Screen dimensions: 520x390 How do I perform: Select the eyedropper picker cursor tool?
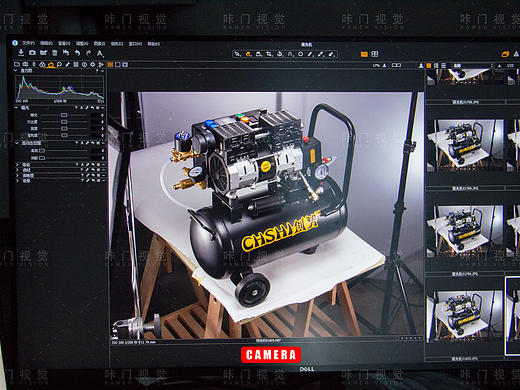(321, 54)
